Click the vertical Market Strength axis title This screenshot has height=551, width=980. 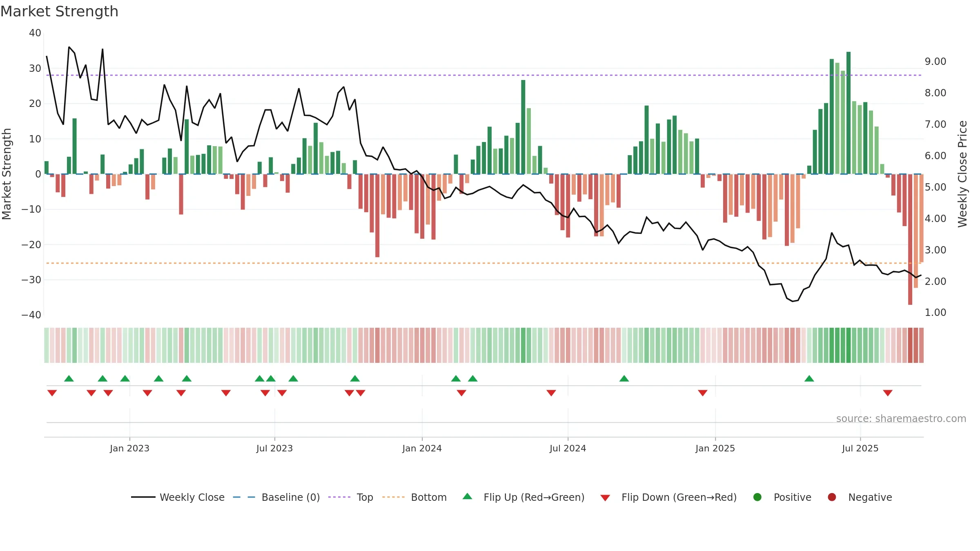pos(7,174)
